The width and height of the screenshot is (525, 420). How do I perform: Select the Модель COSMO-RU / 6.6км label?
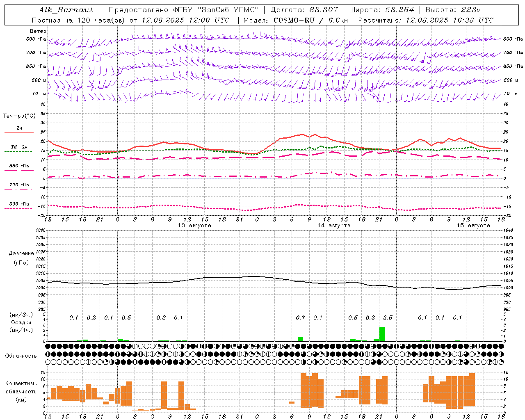tap(296, 20)
